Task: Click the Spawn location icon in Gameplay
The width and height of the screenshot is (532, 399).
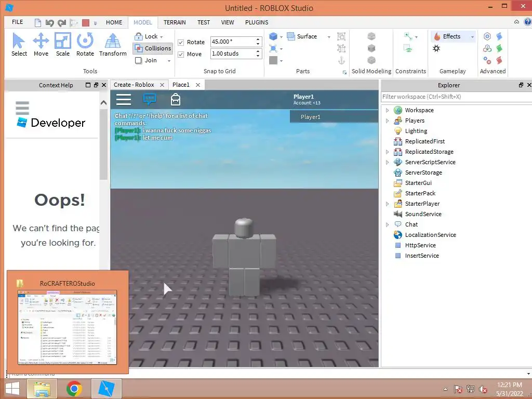Action: [436, 48]
